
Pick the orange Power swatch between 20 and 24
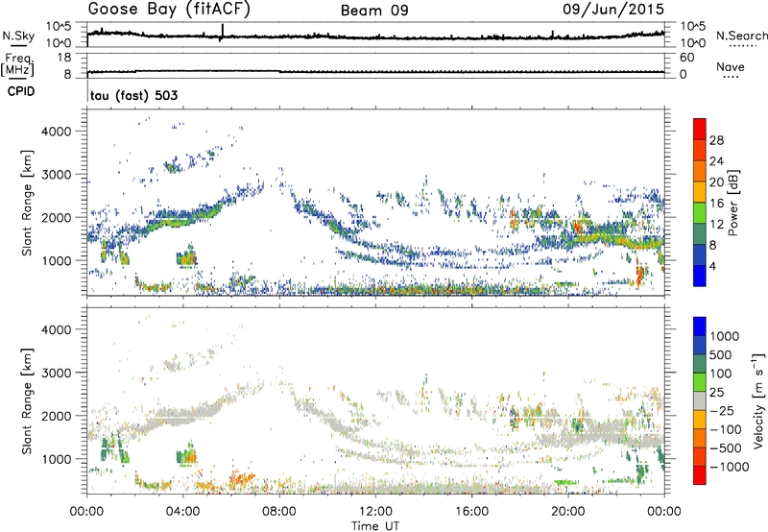pyautogui.click(x=700, y=171)
